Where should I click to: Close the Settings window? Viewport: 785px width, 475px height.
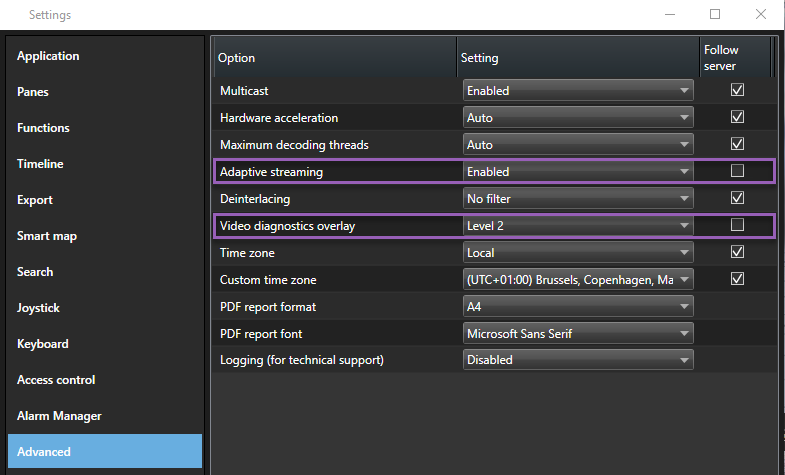tap(761, 15)
